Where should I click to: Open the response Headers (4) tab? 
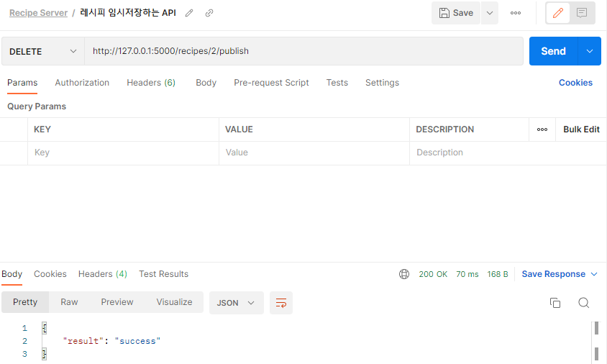point(103,274)
